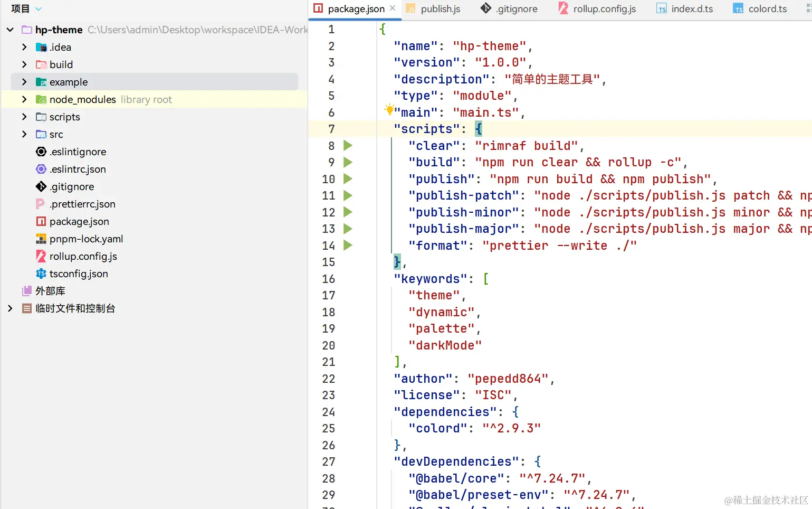Click the "darkMode" keyword value
This screenshot has width=812, height=509.
point(445,345)
